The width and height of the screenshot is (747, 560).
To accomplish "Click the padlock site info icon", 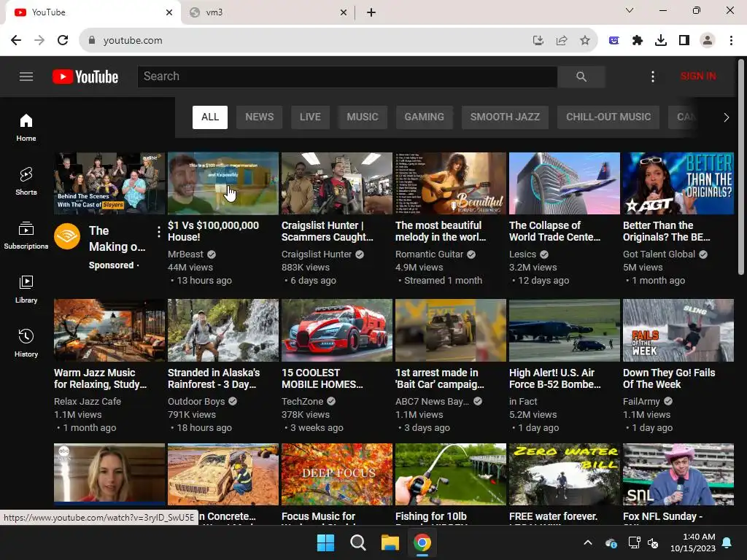I will [92, 41].
